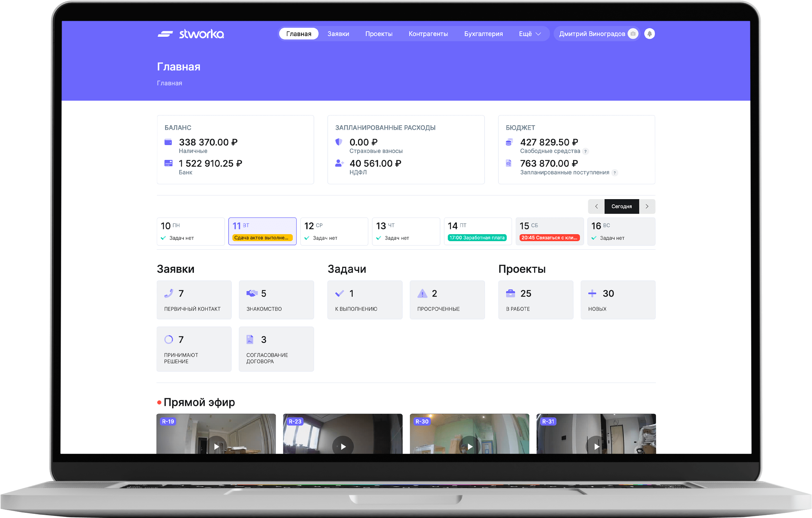Image resolution: width=812 pixels, height=518 pixels.
Task: Open В работе projects briefcase card
Action: [x=535, y=300]
